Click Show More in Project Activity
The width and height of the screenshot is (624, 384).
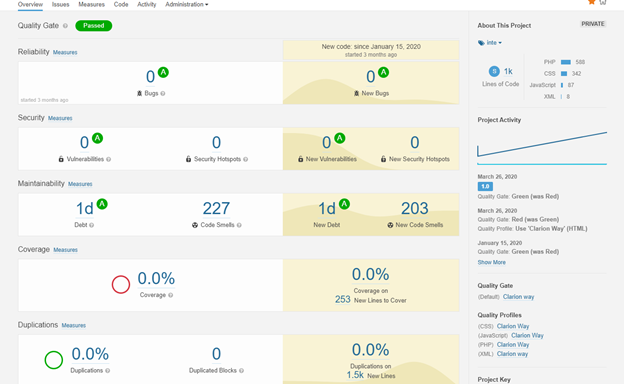click(491, 262)
